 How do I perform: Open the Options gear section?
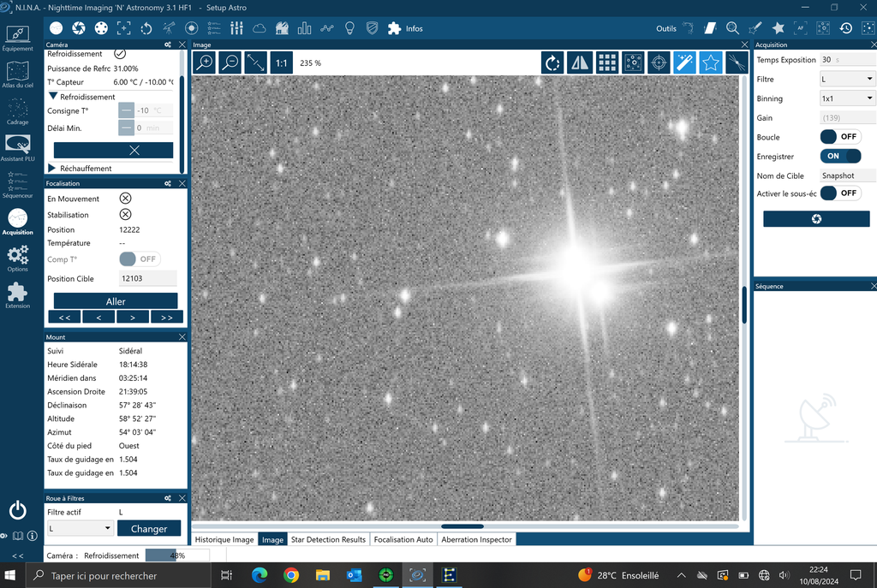(x=17, y=258)
